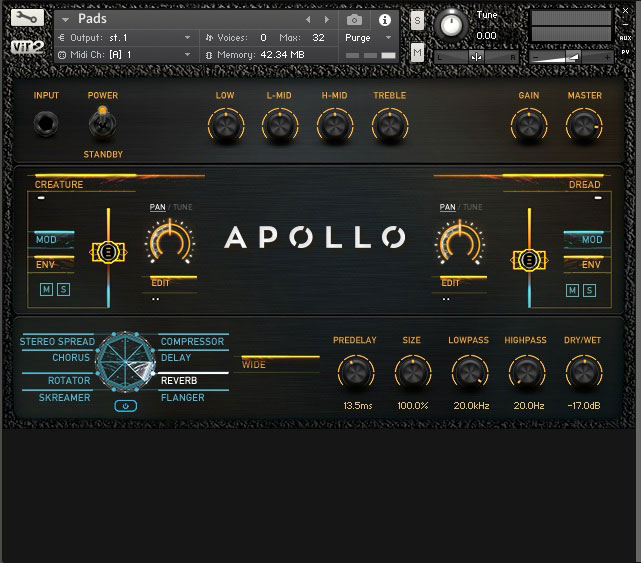Viewport: 641px width, 563px height.
Task: Go to next instrument with right arrow
Action: coord(327,19)
